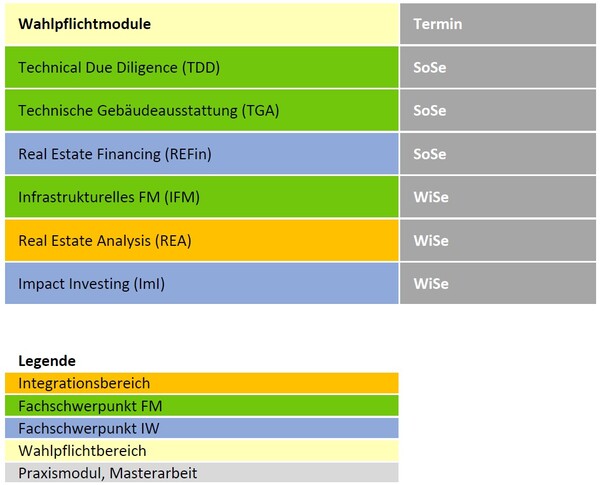
Task: Click the WiSe cell beside Infrastrukturelles FM
Action: click(497, 197)
